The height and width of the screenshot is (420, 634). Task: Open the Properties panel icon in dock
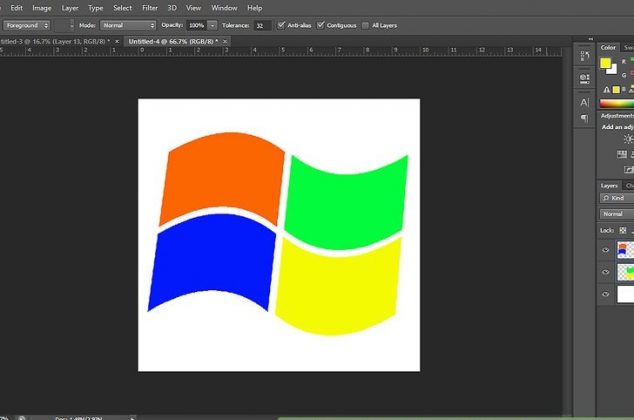click(x=584, y=77)
